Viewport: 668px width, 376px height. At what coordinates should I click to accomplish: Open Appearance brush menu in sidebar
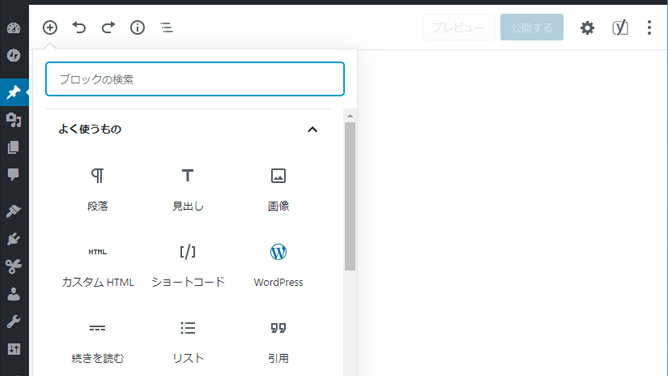coord(14,211)
